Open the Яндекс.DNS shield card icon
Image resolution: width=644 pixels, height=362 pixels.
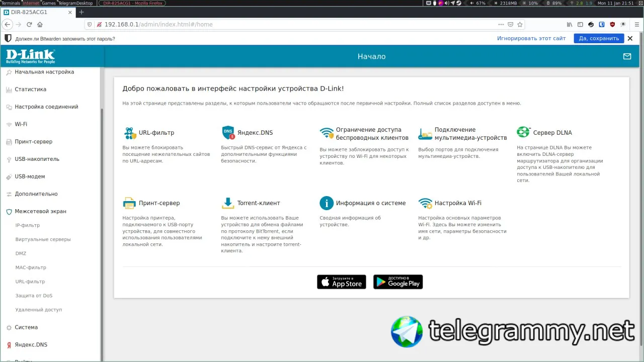pos(228,133)
